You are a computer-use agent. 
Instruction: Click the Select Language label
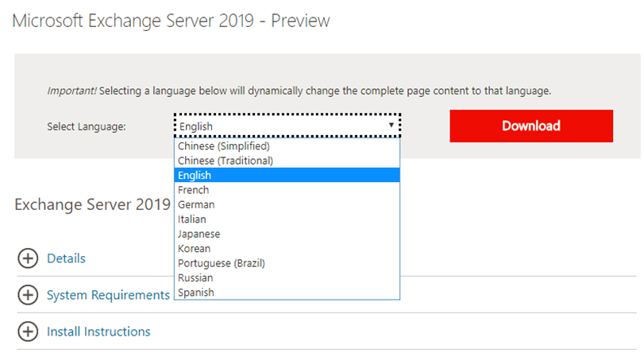(87, 126)
